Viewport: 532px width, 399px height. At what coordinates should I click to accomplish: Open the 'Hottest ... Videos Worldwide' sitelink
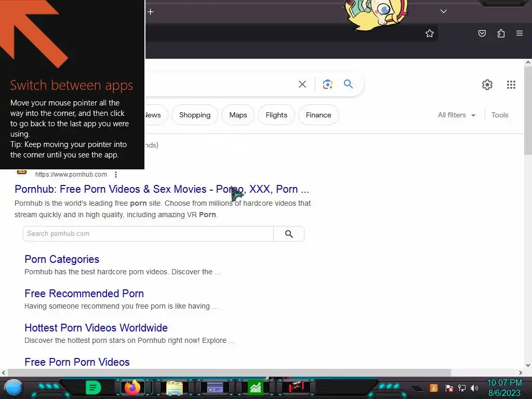96,328
